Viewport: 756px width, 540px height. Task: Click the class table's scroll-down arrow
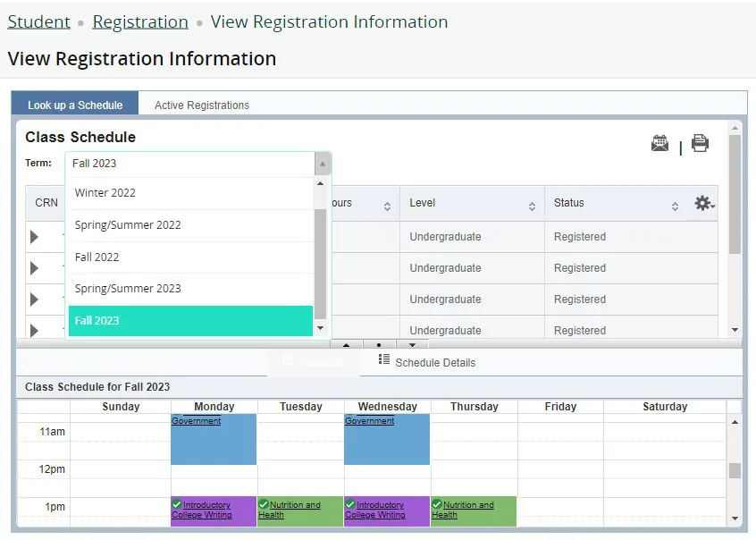tap(735, 330)
